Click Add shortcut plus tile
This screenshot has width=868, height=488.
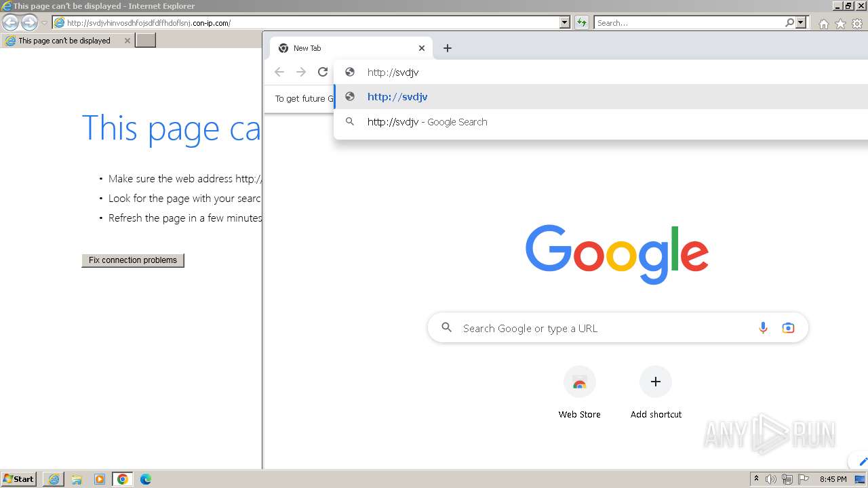(656, 393)
